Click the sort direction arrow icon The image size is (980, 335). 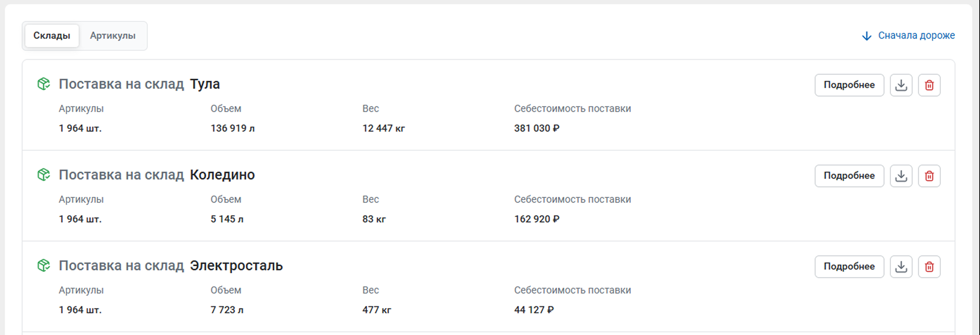tap(866, 36)
